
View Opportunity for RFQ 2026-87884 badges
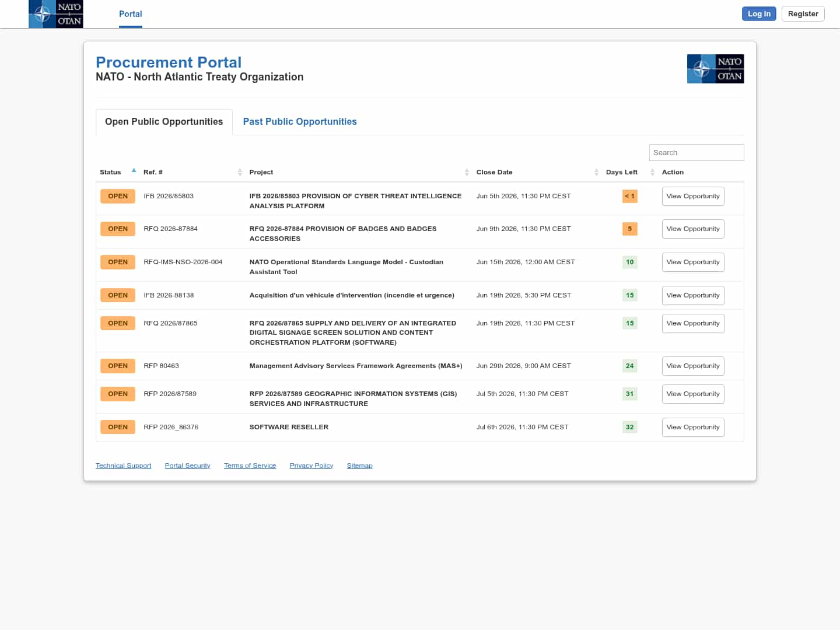[693, 229]
